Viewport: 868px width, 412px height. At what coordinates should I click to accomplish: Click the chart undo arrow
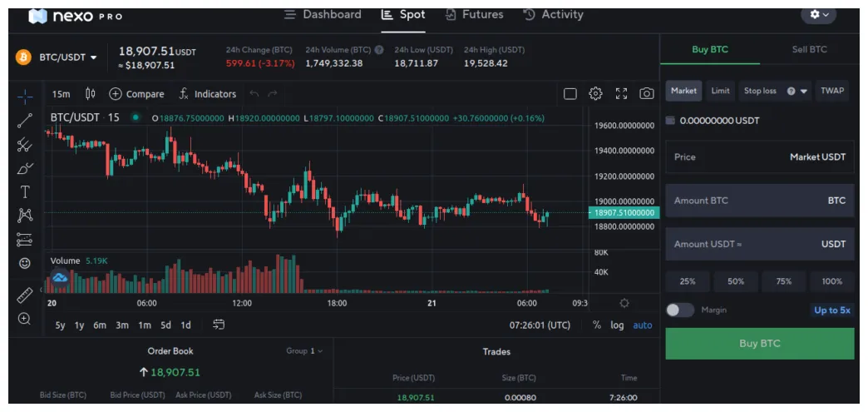pyautogui.click(x=254, y=94)
